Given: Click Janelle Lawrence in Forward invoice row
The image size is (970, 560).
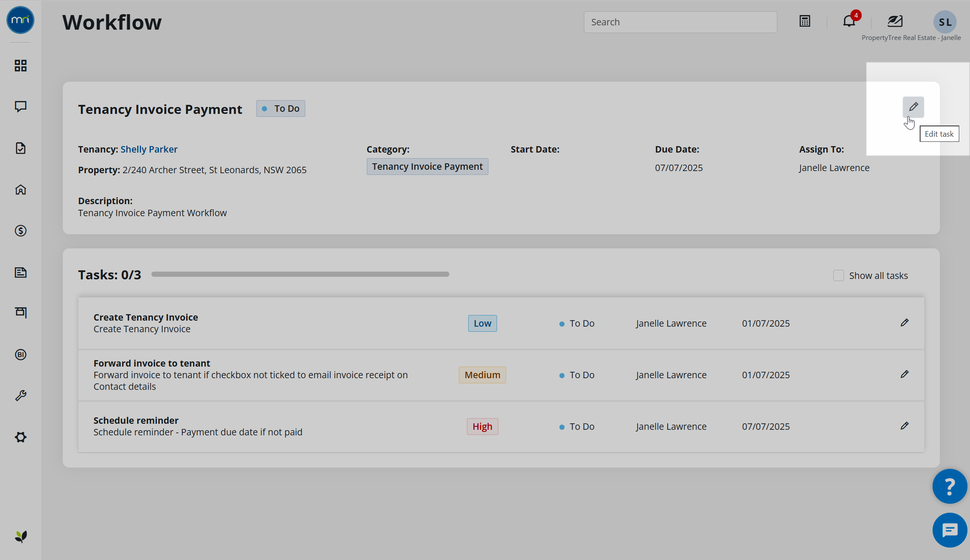Looking at the screenshot, I should tap(671, 375).
